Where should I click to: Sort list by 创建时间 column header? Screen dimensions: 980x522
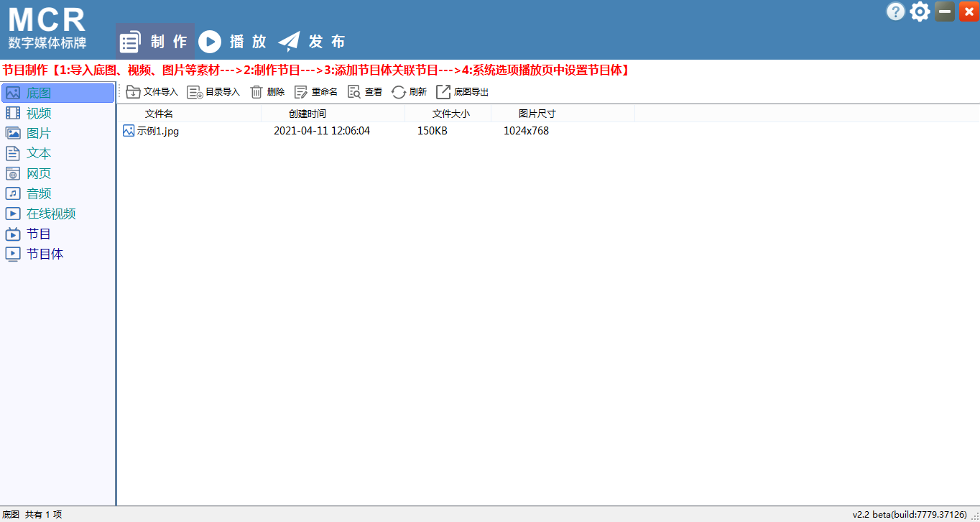[307, 114]
